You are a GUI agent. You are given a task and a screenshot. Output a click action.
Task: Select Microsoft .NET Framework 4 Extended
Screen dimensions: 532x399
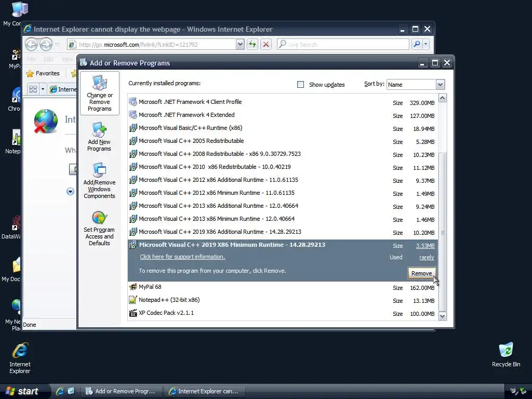click(x=283, y=115)
